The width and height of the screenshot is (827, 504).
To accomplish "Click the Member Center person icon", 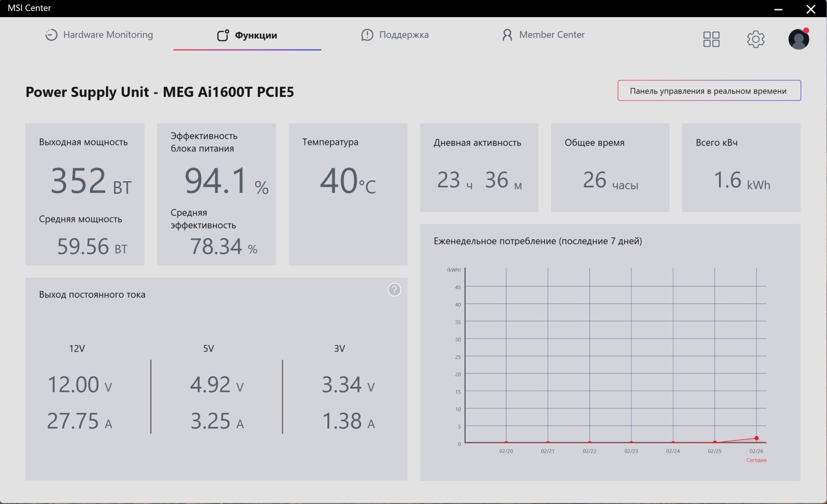I will (x=507, y=35).
